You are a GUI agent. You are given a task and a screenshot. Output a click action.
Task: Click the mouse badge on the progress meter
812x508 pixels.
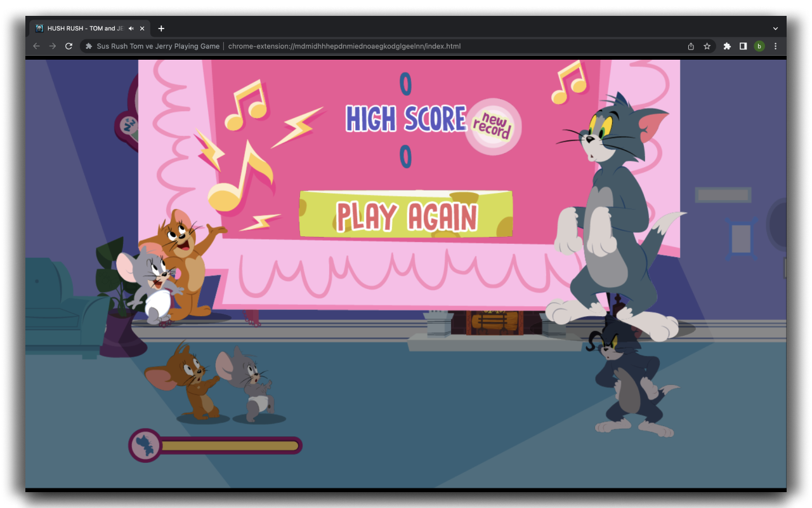pos(145,444)
